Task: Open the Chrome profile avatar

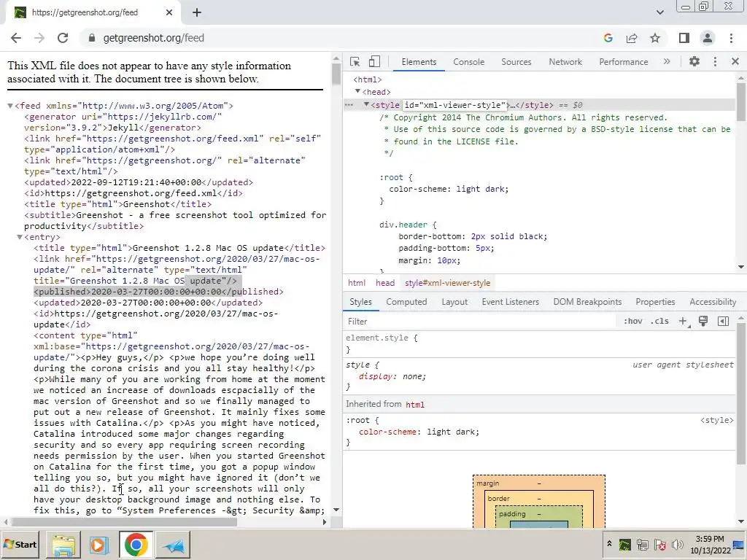Action: [x=708, y=38]
